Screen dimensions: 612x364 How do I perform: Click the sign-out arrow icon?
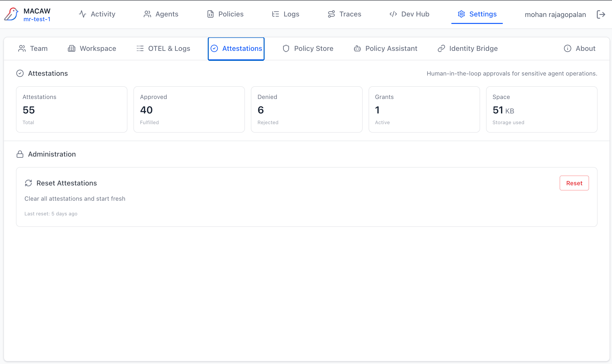point(601,14)
